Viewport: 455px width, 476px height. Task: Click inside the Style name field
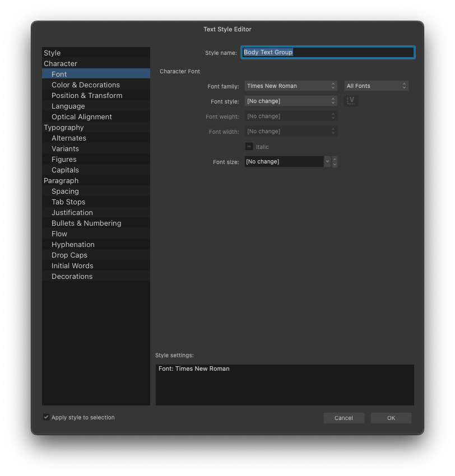(x=328, y=52)
